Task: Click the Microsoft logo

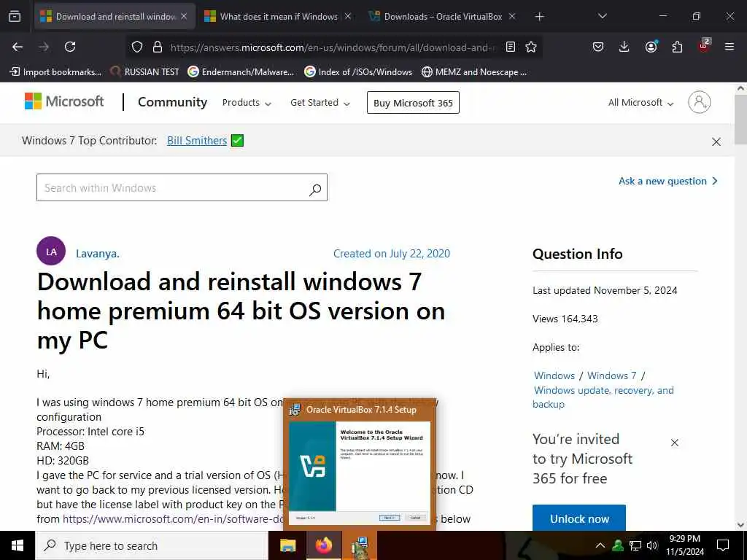Action: [64, 101]
